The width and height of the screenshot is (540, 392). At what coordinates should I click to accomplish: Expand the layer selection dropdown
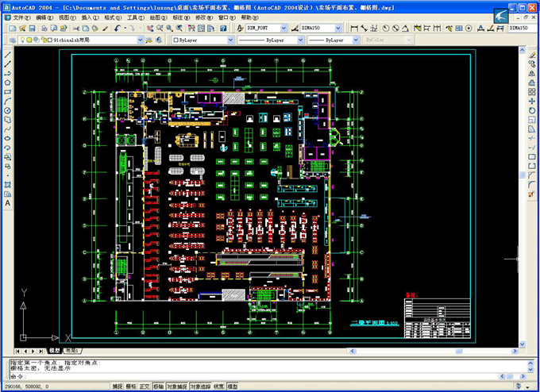(140, 39)
